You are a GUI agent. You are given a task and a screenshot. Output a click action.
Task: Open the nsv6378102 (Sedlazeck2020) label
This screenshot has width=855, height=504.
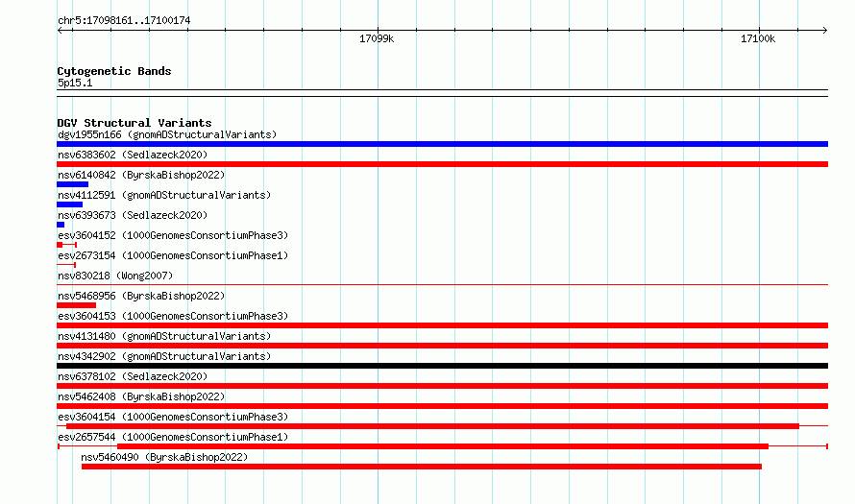(133, 376)
